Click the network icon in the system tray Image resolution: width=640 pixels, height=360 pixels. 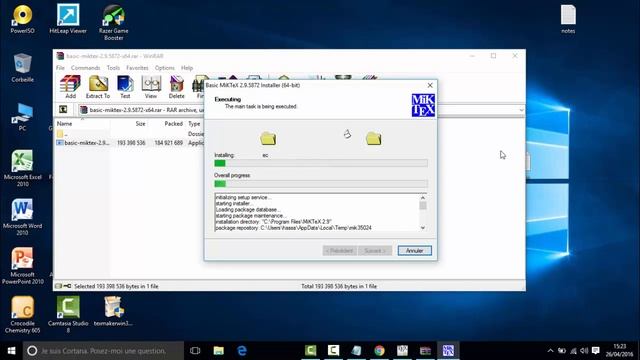(x=573, y=351)
